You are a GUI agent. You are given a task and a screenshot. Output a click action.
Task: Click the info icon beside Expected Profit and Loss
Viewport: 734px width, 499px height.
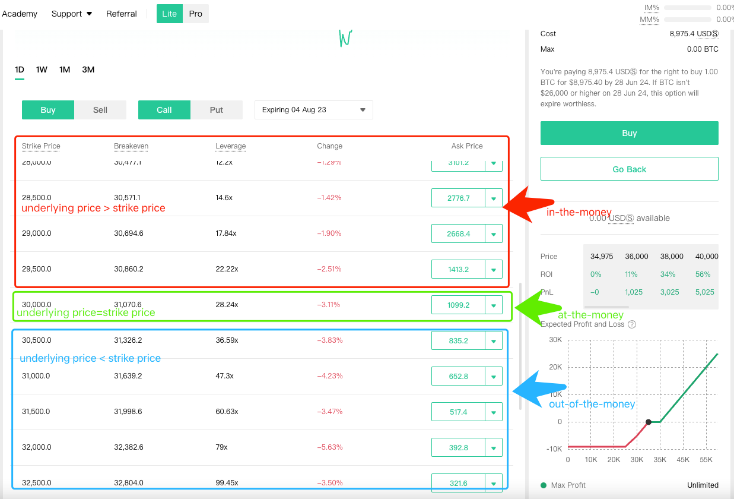632,324
